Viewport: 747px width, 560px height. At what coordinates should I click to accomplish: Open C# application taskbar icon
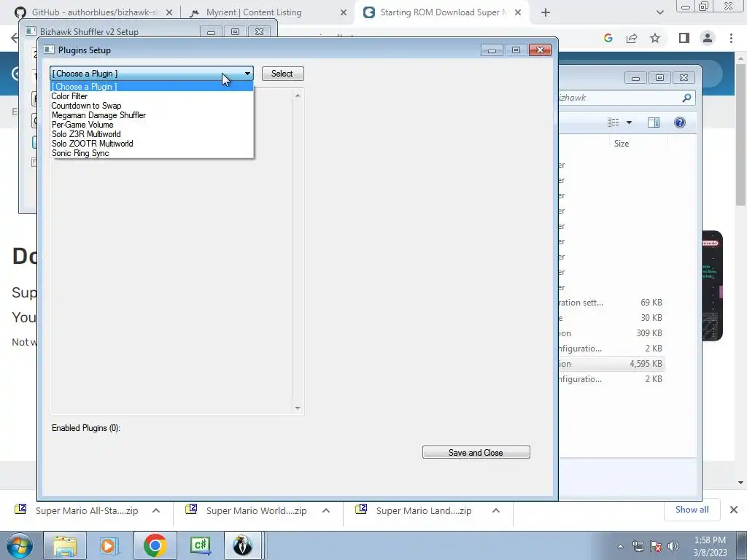tap(200, 545)
